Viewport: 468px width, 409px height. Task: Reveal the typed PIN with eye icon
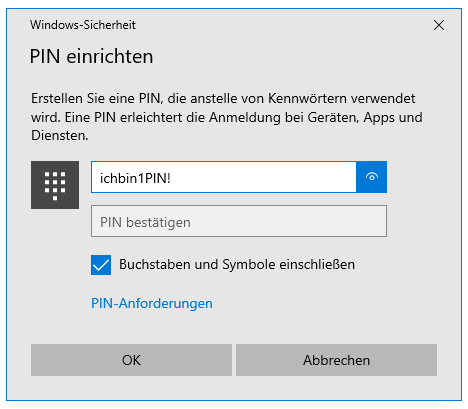click(x=371, y=177)
